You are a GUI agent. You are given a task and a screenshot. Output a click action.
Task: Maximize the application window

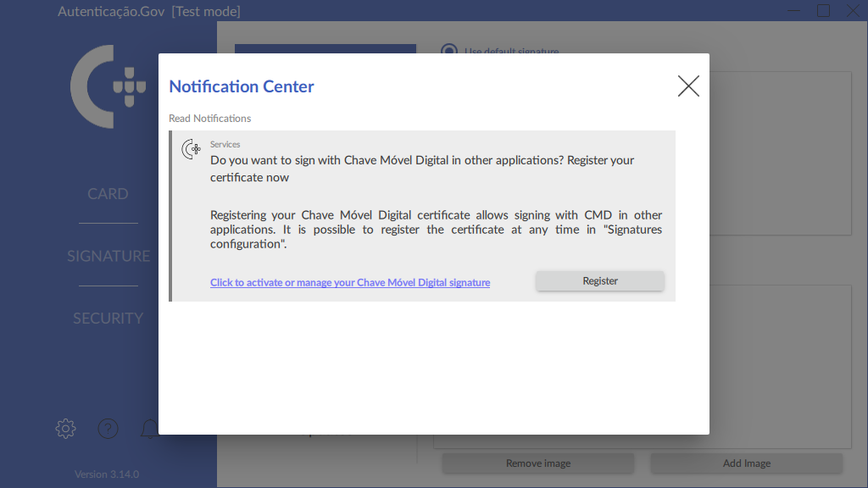tap(823, 10)
